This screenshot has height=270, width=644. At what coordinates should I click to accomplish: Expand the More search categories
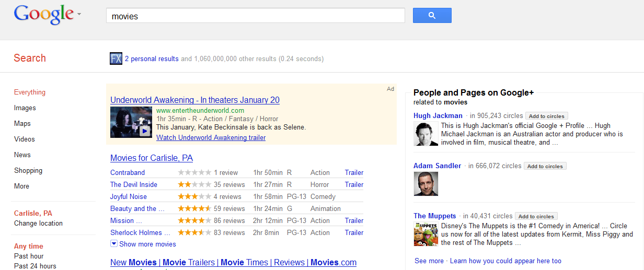coord(21,186)
